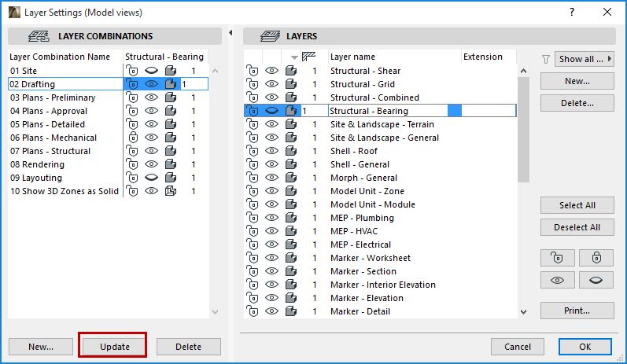The height and width of the screenshot is (364, 627).
Task: Click the Update button
Action: (114, 347)
